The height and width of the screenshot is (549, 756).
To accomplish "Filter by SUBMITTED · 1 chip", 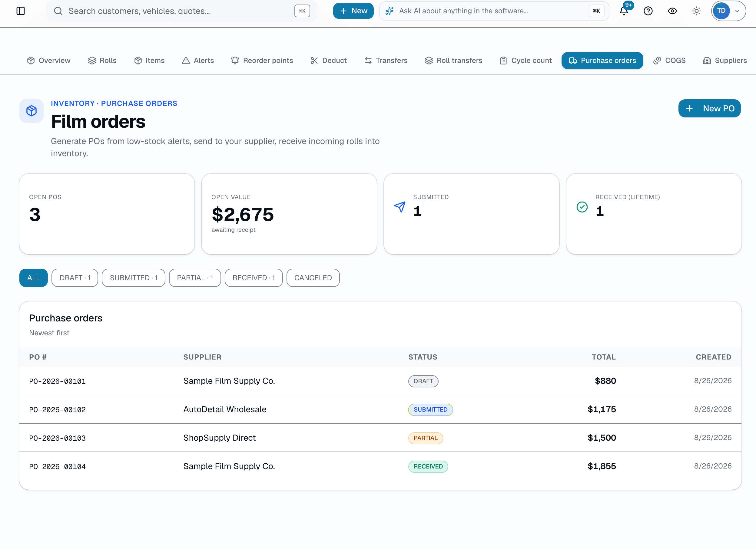I will [x=134, y=278].
